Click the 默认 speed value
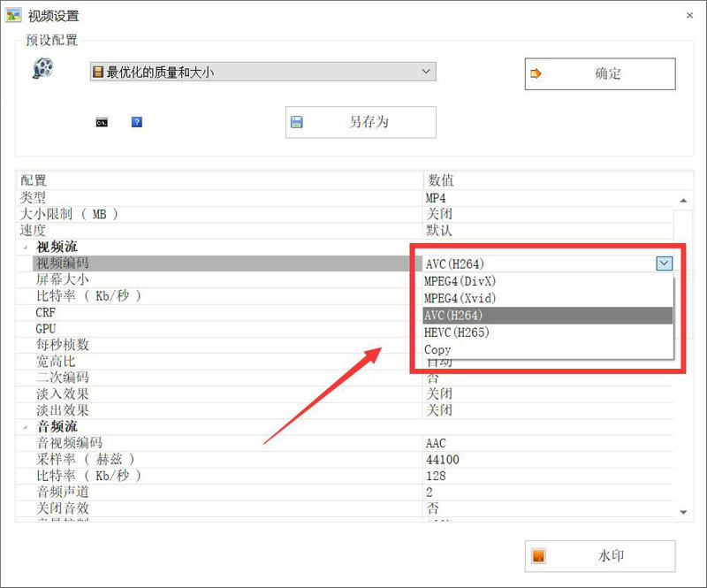 439,231
